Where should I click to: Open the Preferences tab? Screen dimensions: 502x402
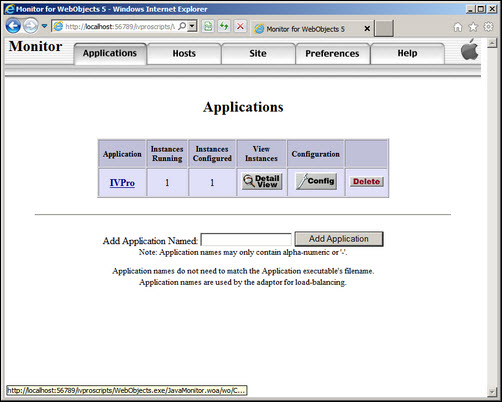[x=332, y=53]
